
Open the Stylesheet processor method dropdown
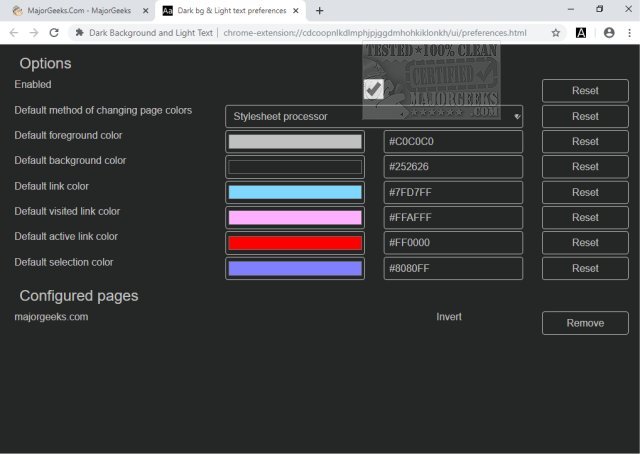tap(374, 116)
